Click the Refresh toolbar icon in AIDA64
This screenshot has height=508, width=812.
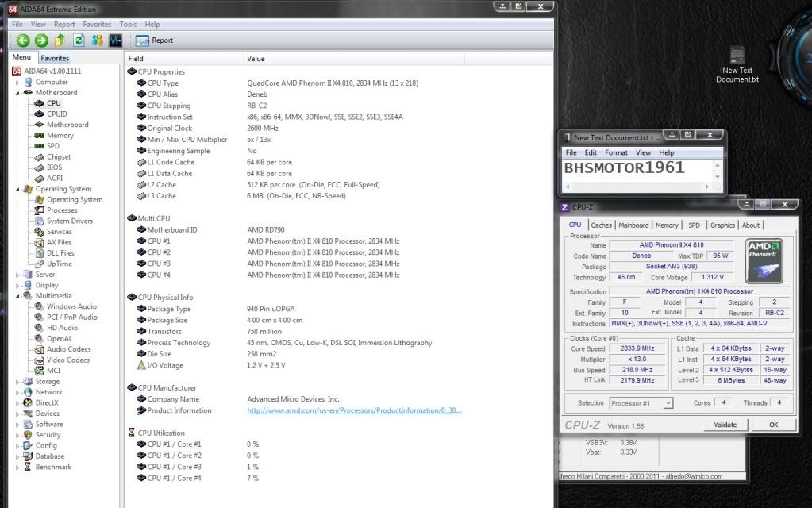click(79, 40)
